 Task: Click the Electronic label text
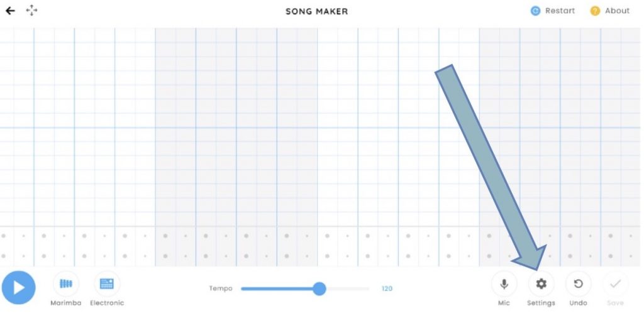click(x=107, y=303)
